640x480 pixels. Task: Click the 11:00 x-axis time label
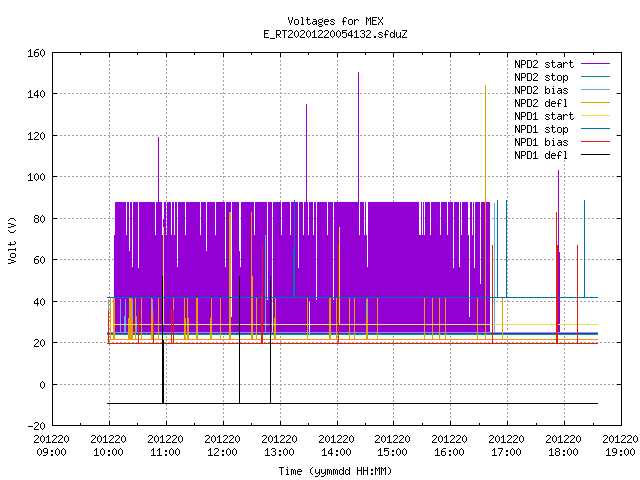(x=165, y=452)
